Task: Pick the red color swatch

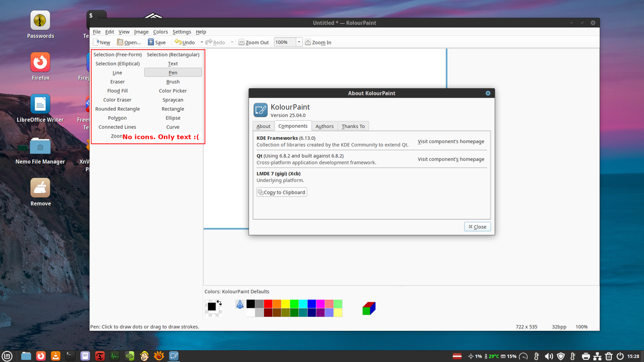Action: click(x=268, y=304)
